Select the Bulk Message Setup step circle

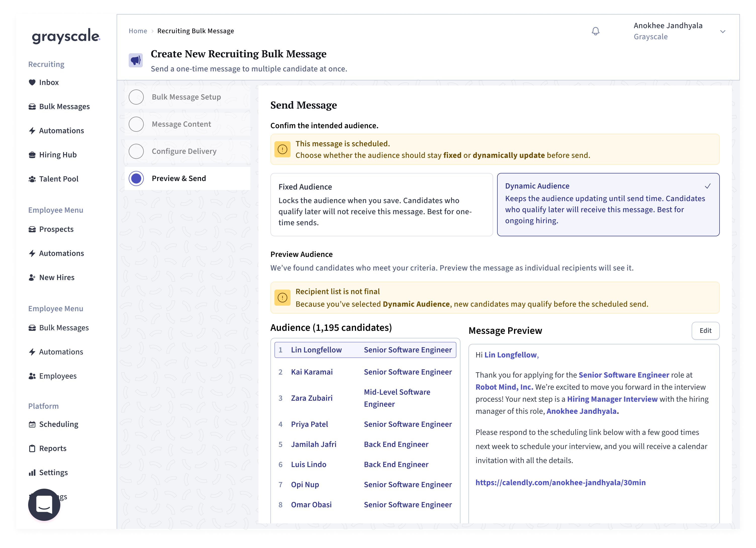136,97
